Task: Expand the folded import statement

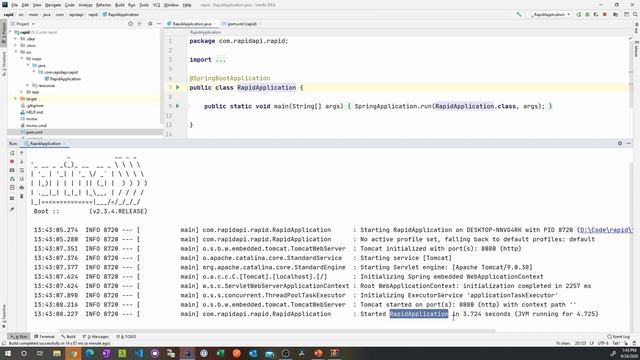Action: click(x=220, y=60)
